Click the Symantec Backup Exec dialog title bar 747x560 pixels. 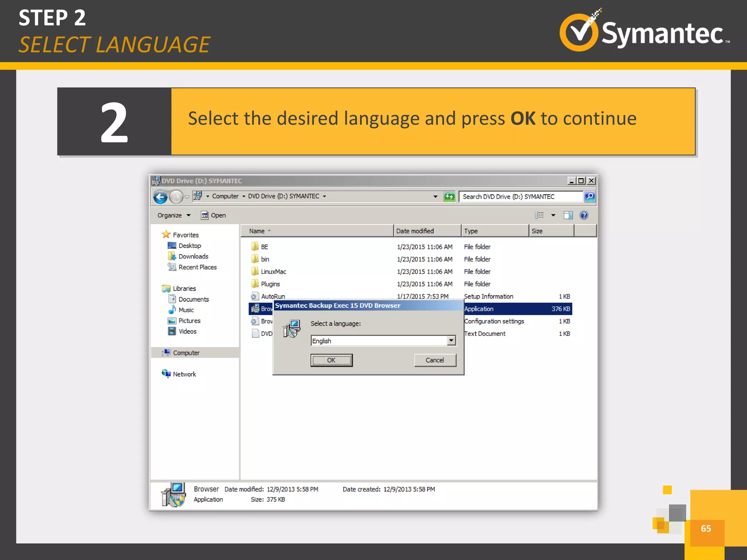pos(368,306)
